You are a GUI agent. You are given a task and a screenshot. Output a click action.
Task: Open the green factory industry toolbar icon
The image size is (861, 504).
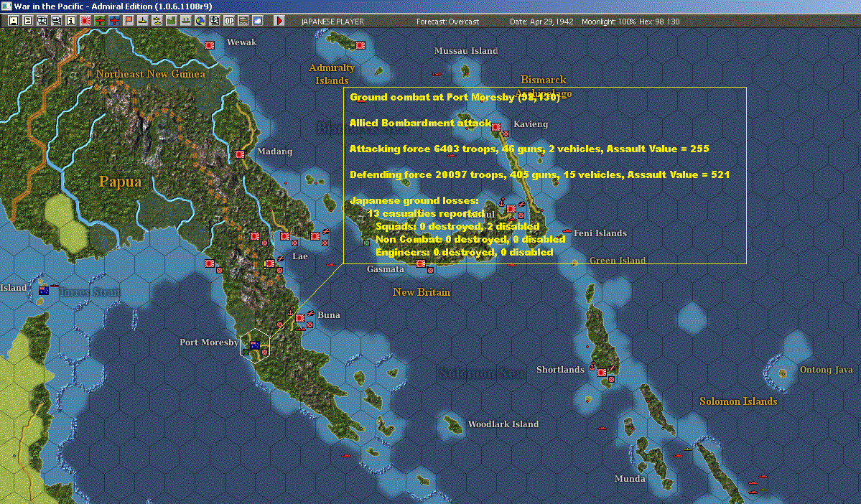coord(172,21)
